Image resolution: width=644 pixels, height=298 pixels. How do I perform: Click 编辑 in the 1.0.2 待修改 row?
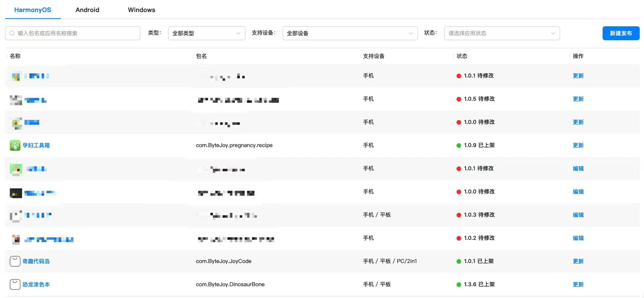click(578, 238)
